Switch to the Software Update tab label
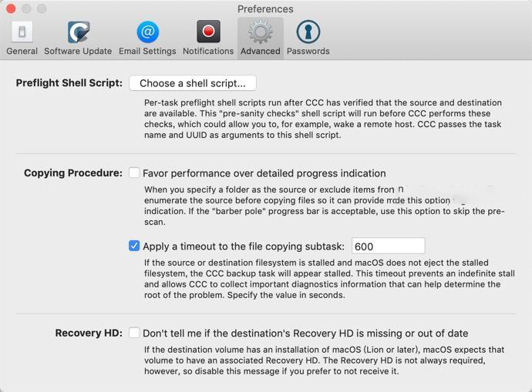Screen dimensions: 532x392 click(x=78, y=51)
